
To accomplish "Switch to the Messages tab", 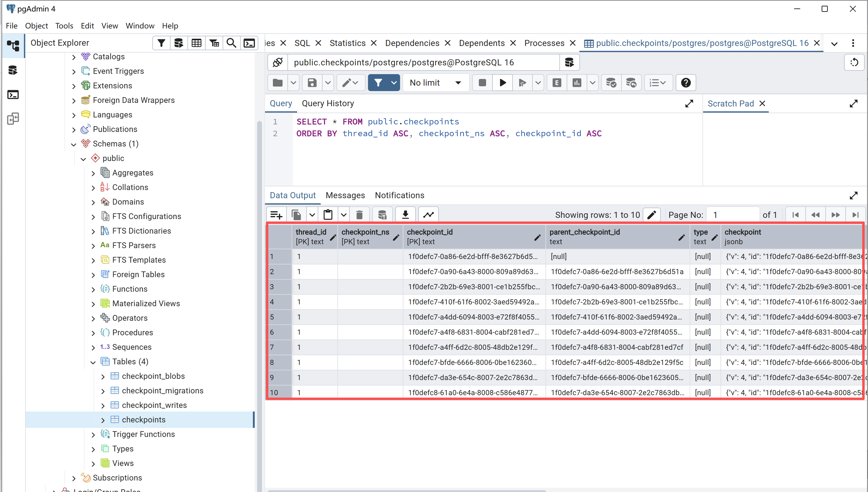I will click(x=345, y=195).
